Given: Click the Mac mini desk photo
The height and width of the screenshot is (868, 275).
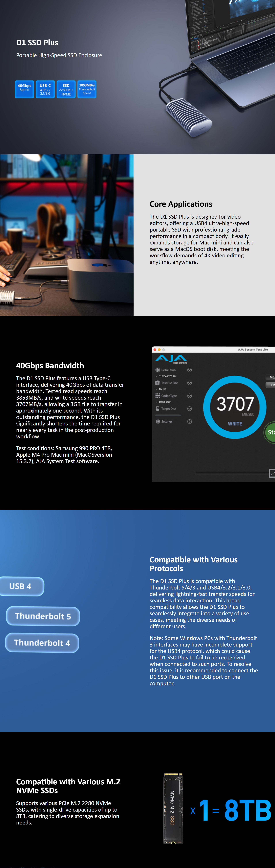Looking at the screenshot, I should [x=67, y=235].
